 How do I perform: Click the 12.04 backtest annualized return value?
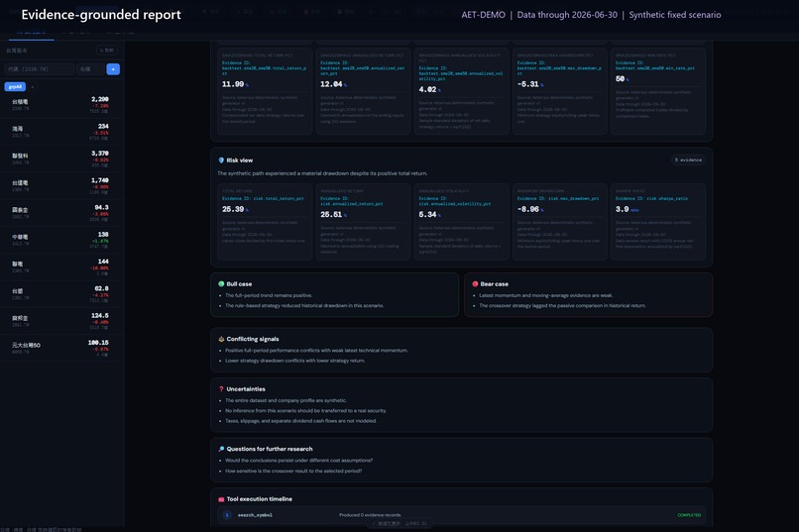click(x=332, y=84)
